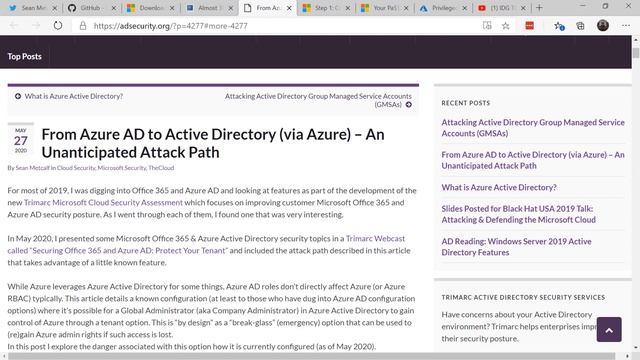640x360 pixels.
Task: Open Trimarc Microsoft Cloud Security Assessment link
Action: [103, 202]
